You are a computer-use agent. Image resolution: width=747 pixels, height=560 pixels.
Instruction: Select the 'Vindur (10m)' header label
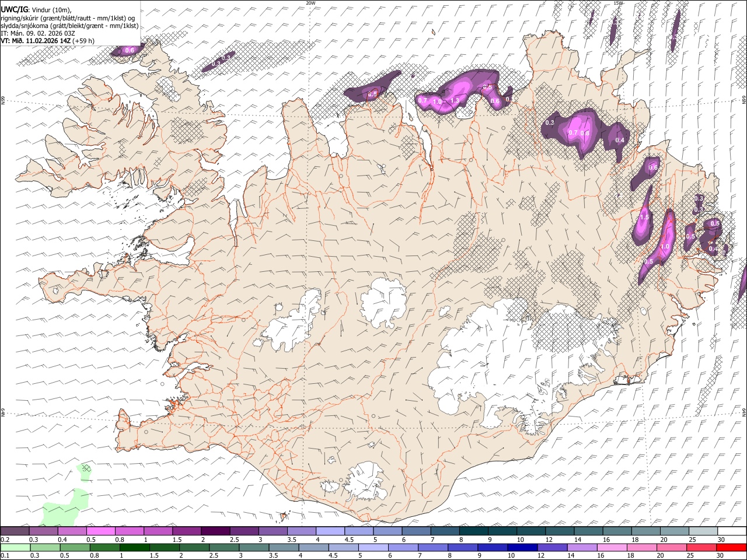tap(51, 10)
